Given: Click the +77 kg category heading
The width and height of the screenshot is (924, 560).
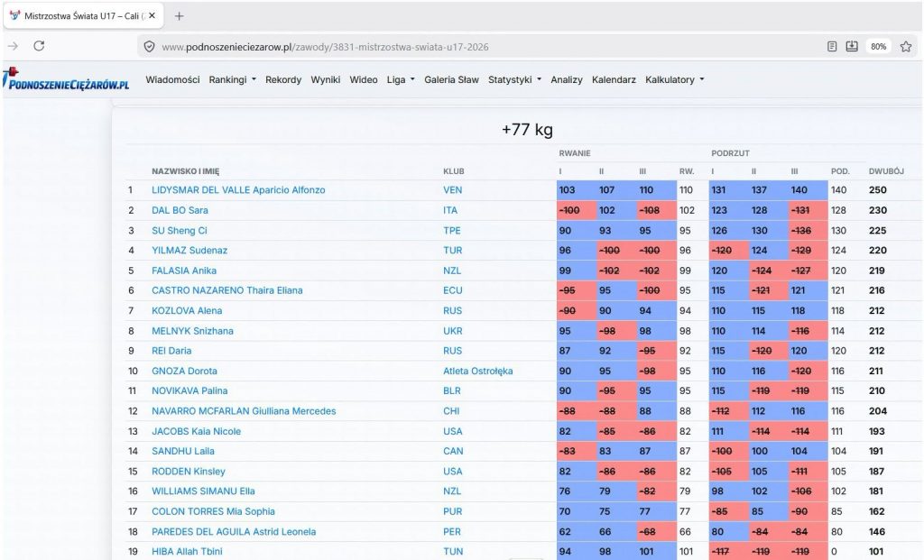Looking at the screenshot, I should click(527, 130).
